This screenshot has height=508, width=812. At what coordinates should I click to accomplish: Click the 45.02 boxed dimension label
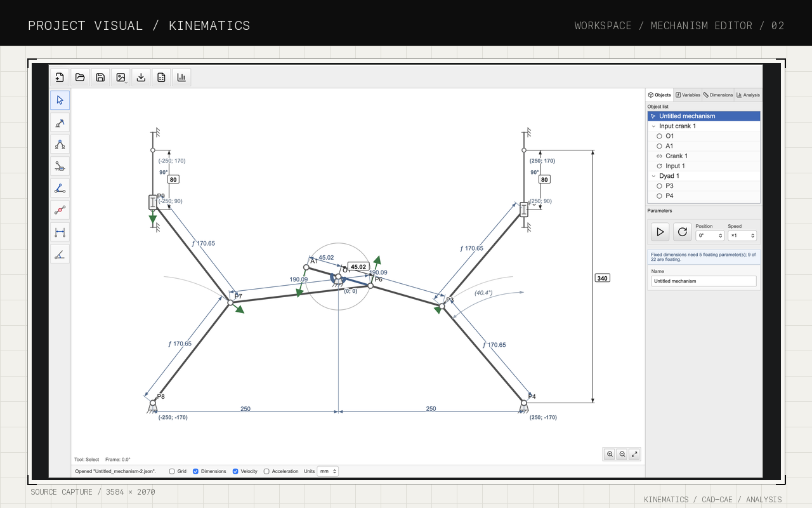[x=358, y=267]
